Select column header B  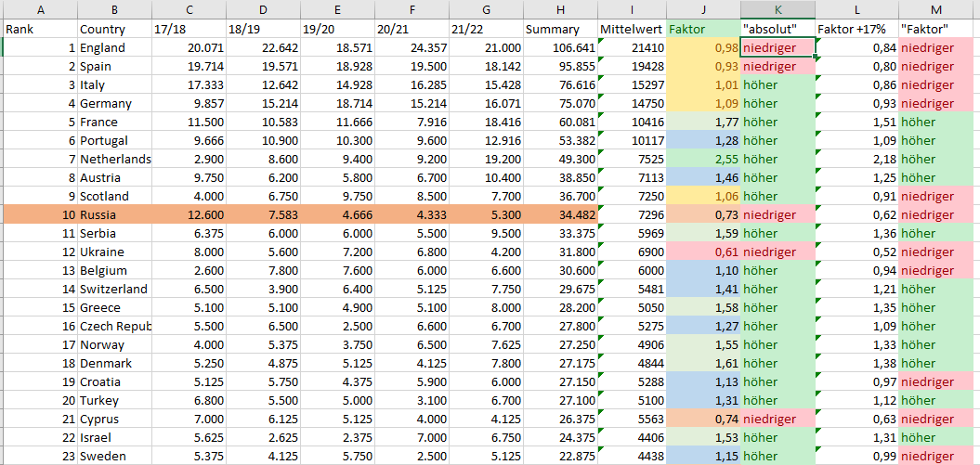click(x=115, y=9)
